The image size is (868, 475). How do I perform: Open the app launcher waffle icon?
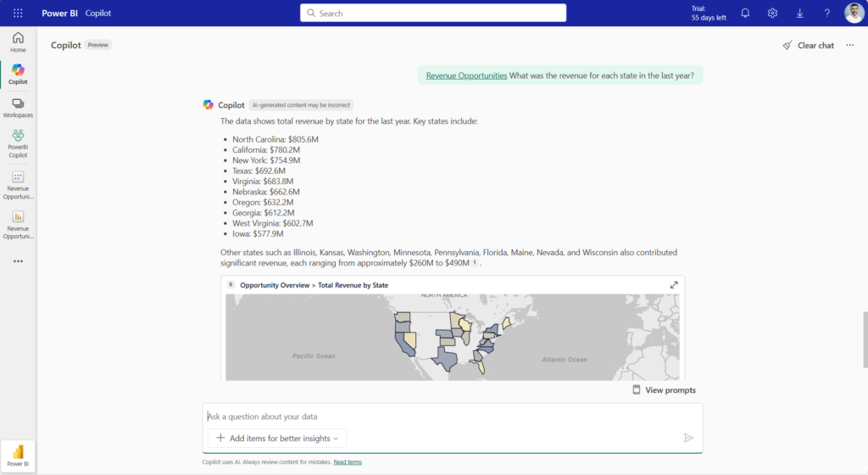click(18, 13)
